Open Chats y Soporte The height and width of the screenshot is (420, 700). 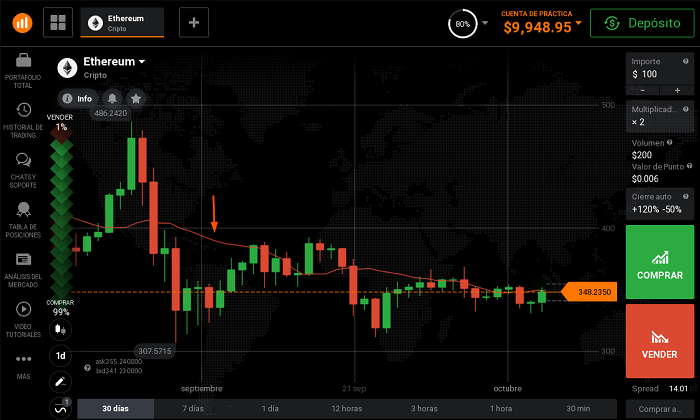pos(23,170)
